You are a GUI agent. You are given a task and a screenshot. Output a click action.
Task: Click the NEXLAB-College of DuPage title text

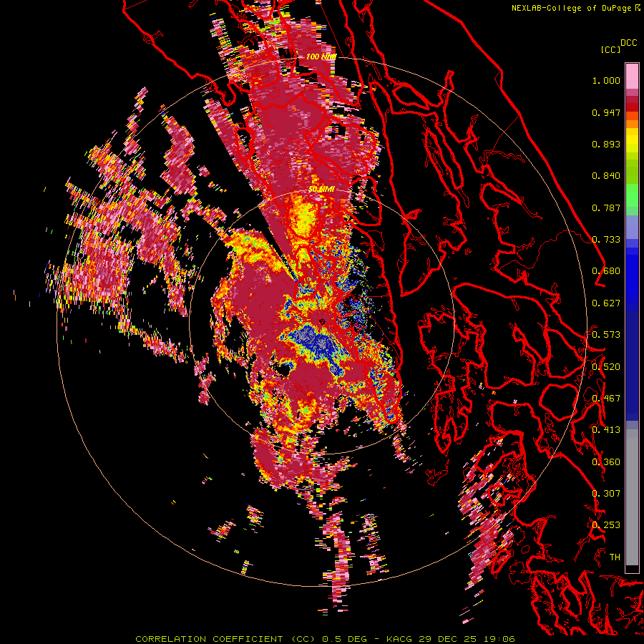pyautogui.click(x=571, y=8)
